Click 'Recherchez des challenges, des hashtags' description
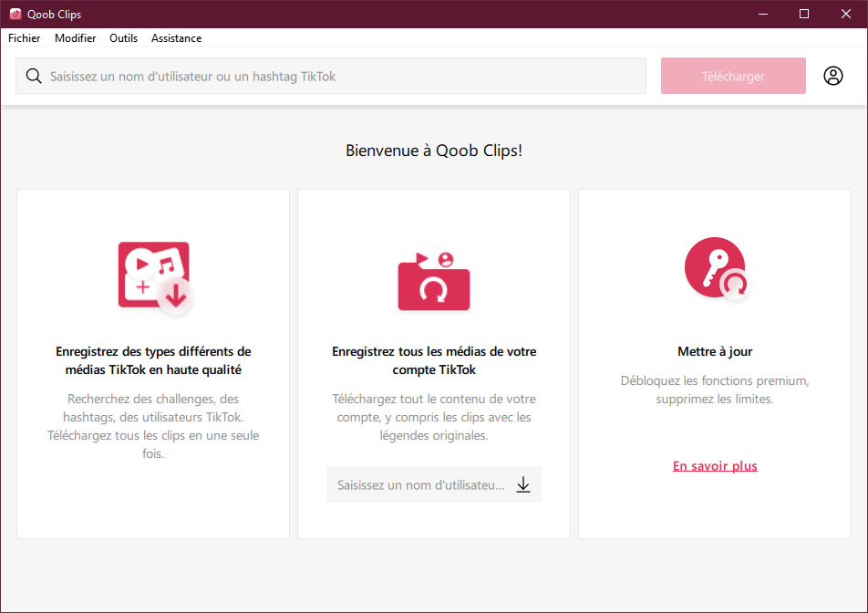 point(153,426)
